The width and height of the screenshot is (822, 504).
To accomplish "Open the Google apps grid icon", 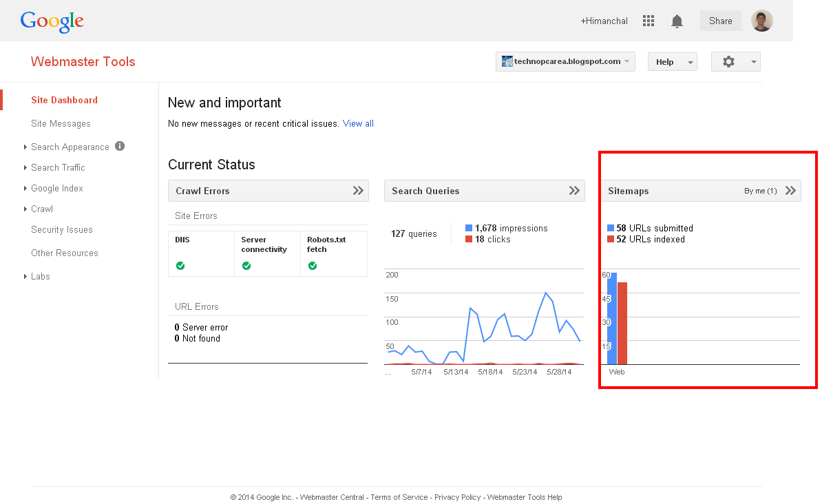I will tap(649, 21).
